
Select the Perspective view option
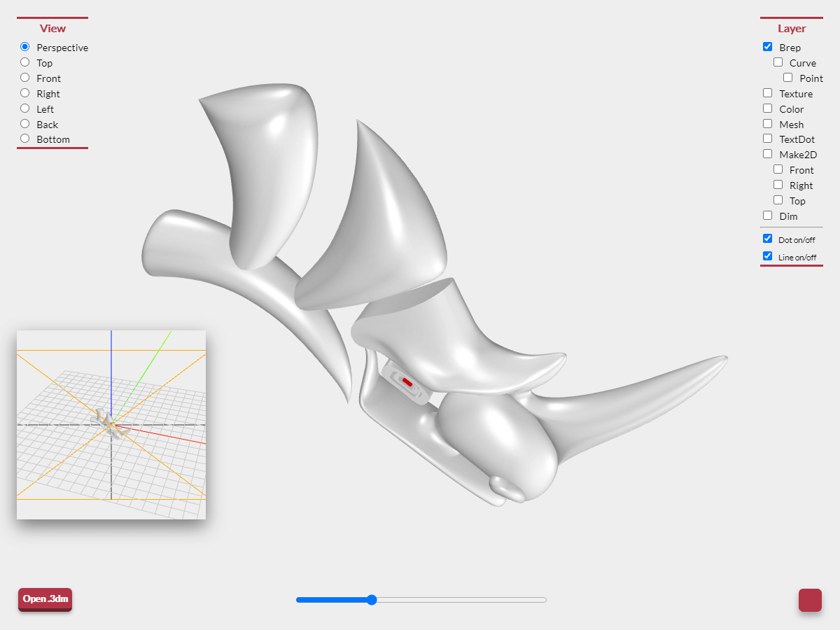[x=24, y=47]
